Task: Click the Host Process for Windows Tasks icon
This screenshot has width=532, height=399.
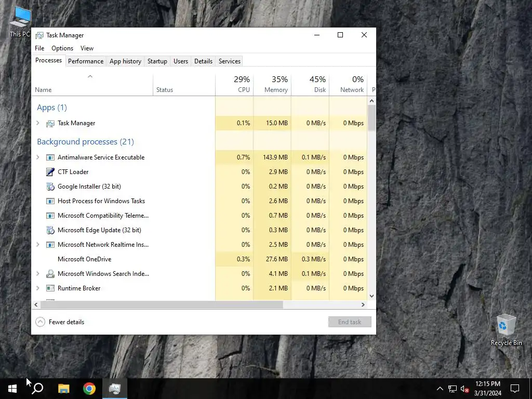Action: [x=50, y=201]
